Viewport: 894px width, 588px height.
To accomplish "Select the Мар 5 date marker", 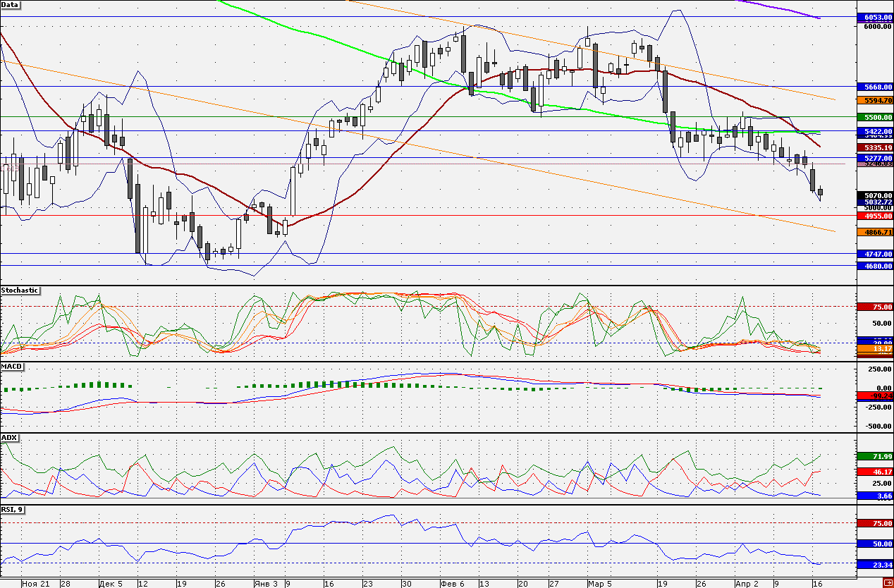I will [599, 584].
